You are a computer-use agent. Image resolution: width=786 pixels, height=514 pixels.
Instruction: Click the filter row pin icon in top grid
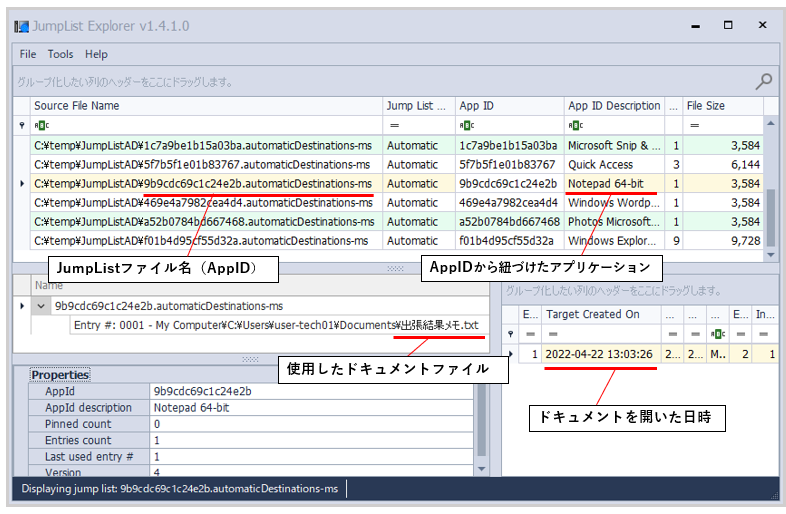[x=22, y=125]
